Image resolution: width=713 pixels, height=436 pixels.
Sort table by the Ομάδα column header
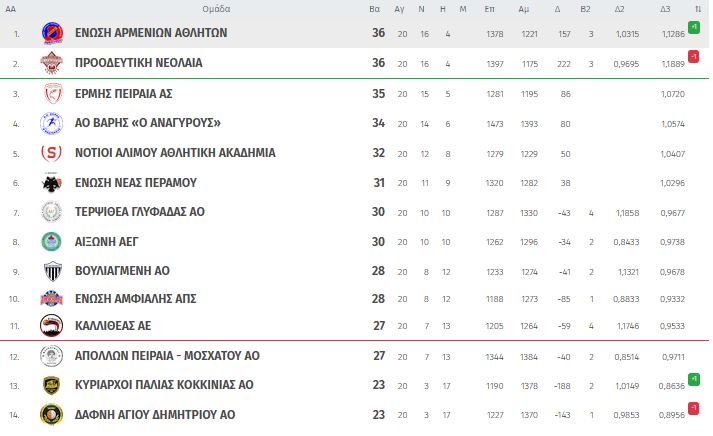click(x=216, y=9)
